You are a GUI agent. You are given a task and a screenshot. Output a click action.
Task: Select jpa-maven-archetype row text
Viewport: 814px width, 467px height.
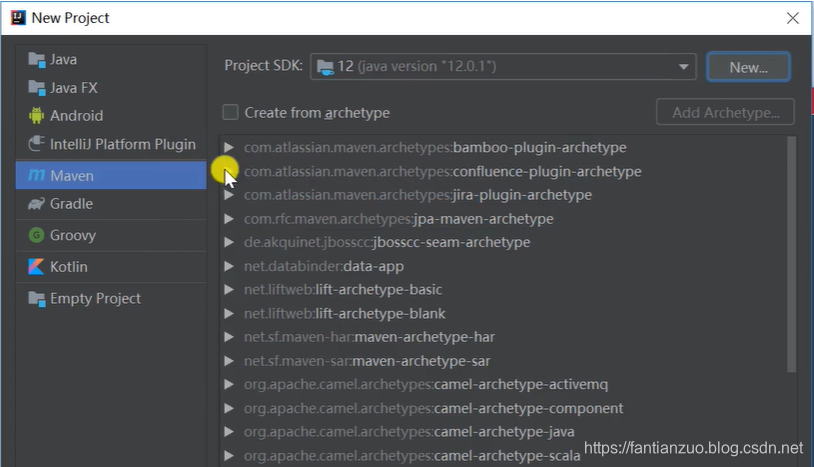tap(399, 219)
